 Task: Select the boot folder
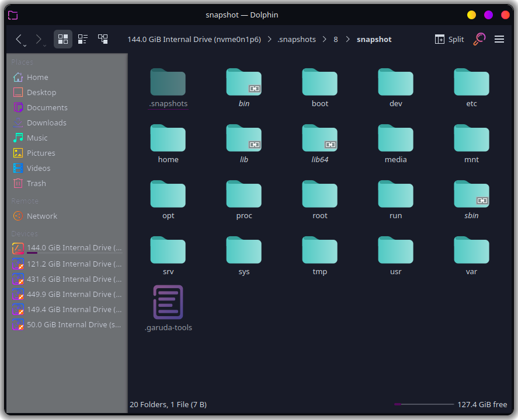point(320,82)
